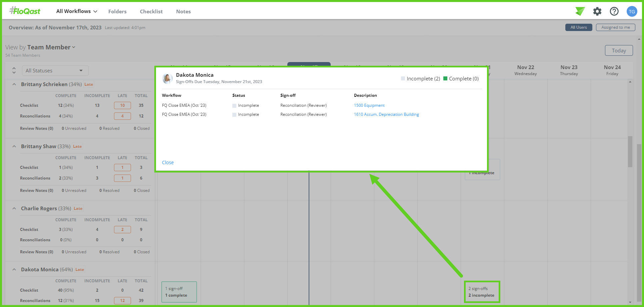
Task: Click the Today button
Action: 619,50
